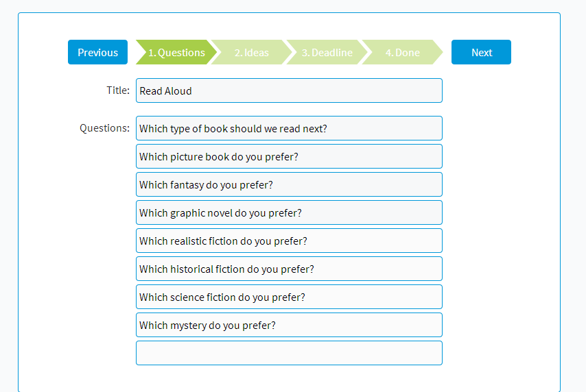Click the word 'fantasy' in third question

pos(187,185)
